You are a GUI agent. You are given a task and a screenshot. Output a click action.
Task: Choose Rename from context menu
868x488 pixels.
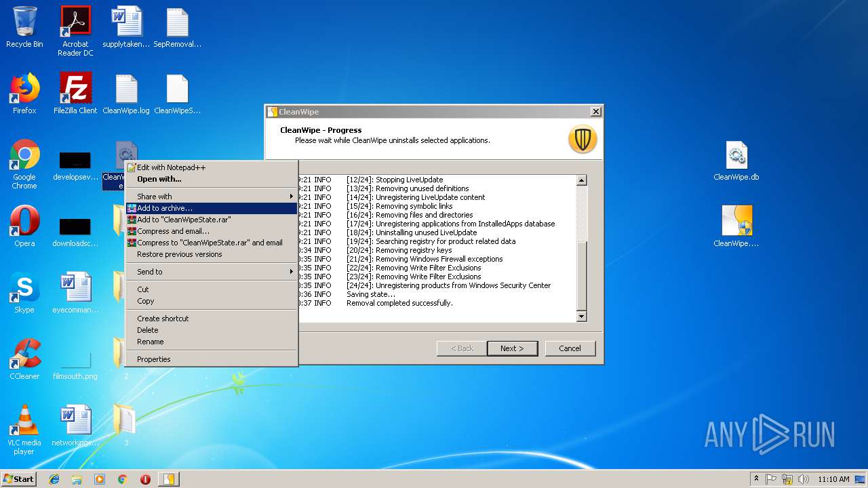[212, 342]
